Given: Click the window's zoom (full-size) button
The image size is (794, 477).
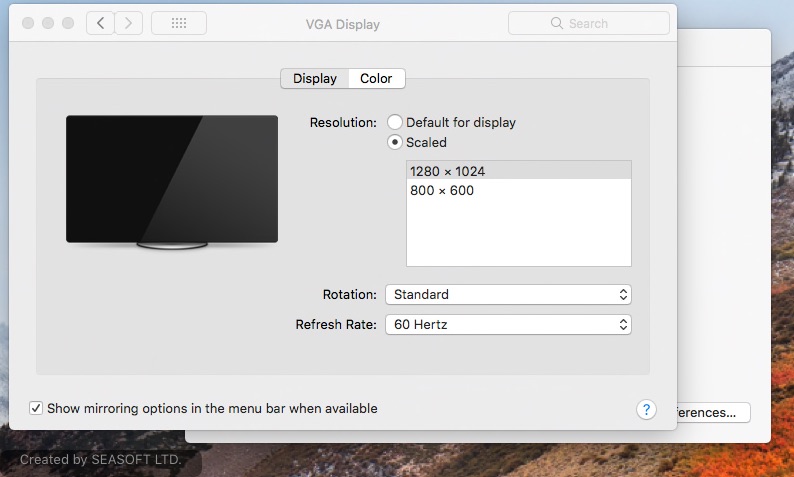Looking at the screenshot, I should [x=68, y=23].
